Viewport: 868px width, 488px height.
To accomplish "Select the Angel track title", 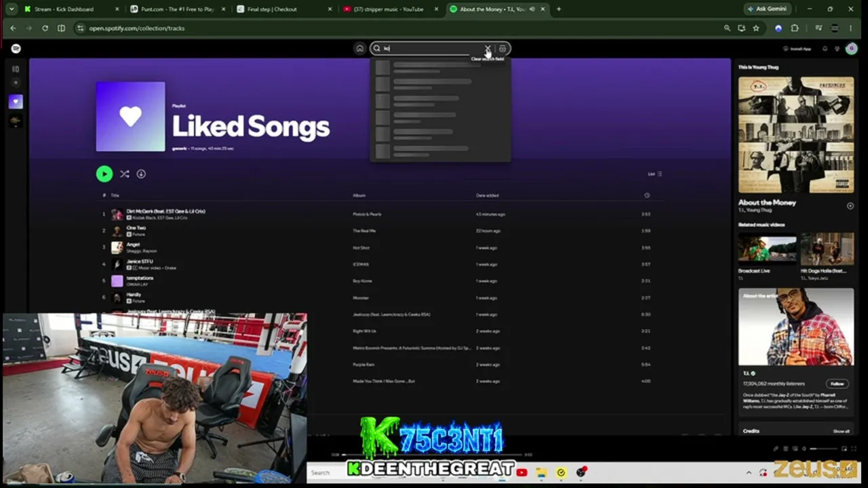I will click(133, 245).
